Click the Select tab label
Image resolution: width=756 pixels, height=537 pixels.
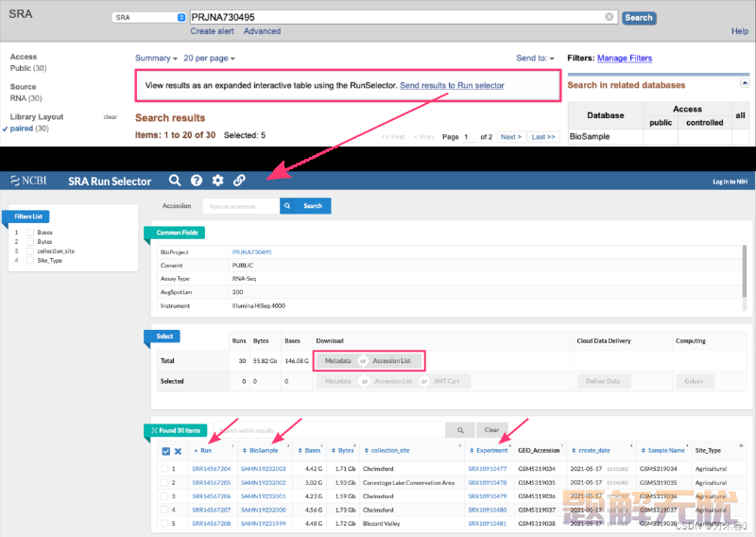pyautogui.click(x=164, y=337)
